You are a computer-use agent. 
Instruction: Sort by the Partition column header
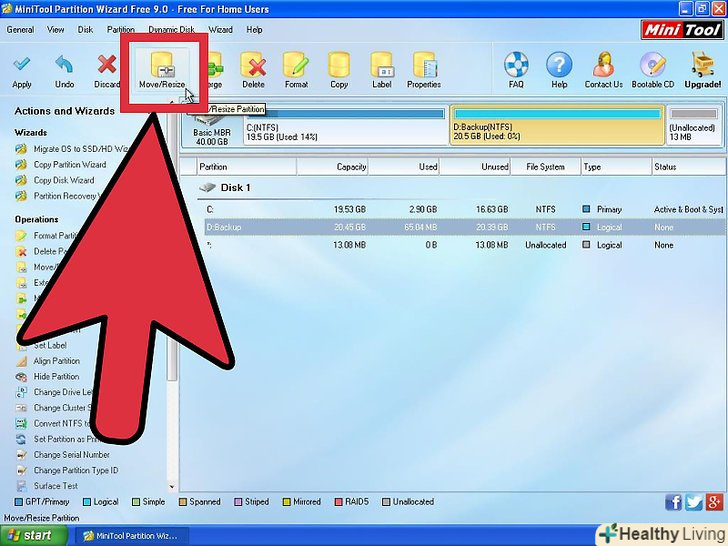(247, 167)
